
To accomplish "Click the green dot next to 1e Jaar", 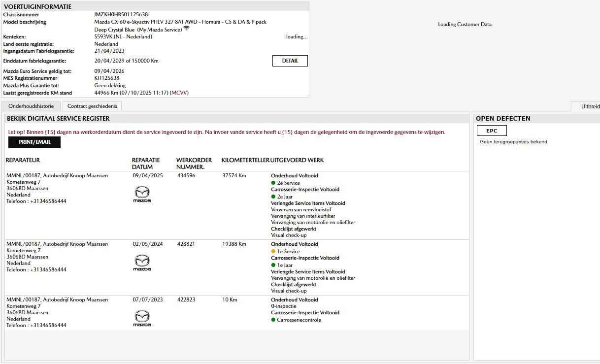I will coord(273,265).
